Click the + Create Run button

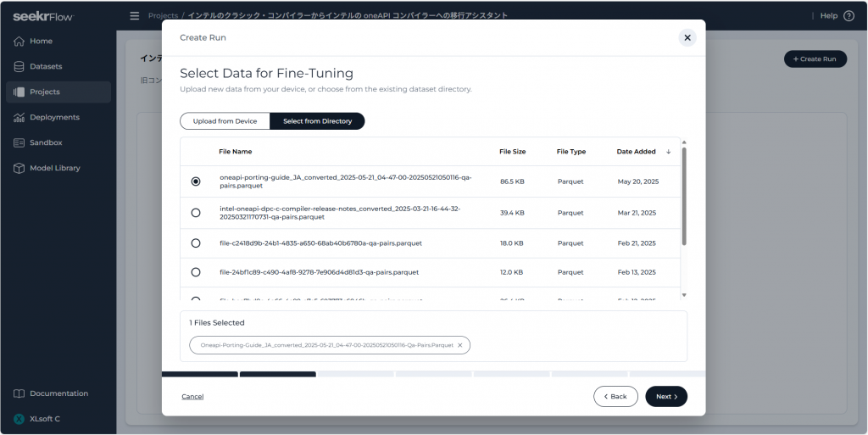click(815, 59)
